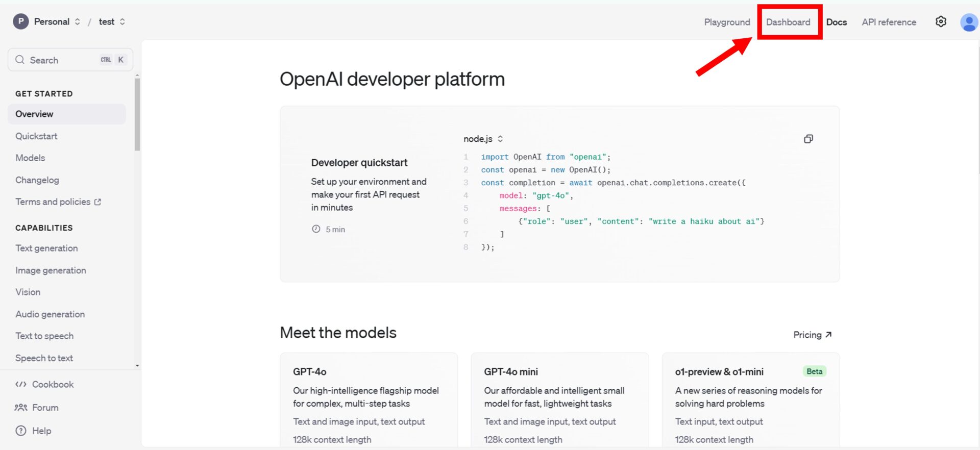Open the API reference page
Viewport: 980px width, 450px height.
(x=889, y=22)
